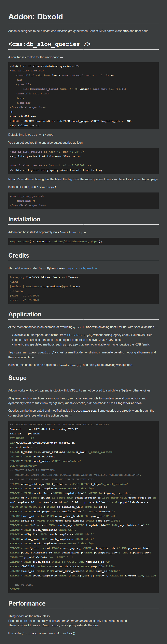Click the "SET NAMES 'utf8'" line

point(23,438)
